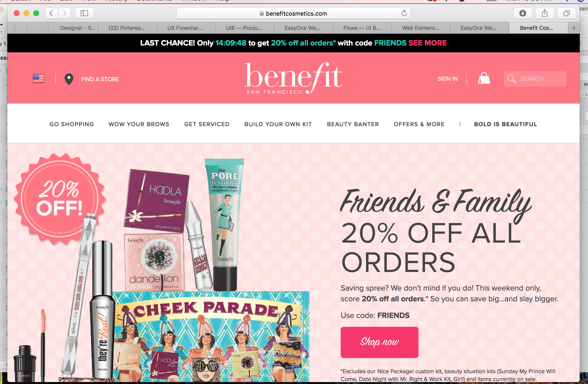
Task: Open the GO SHOPPING menu
Action: [72, 124]
